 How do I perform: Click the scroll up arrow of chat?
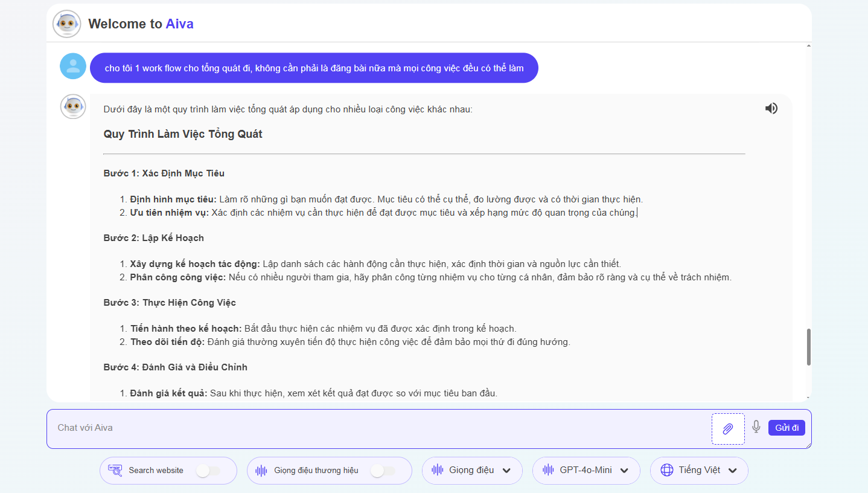809,46
